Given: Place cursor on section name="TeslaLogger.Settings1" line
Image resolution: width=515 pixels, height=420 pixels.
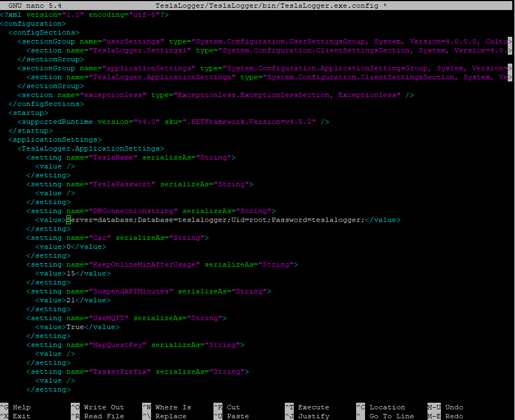Looking at the screenshot, I should [x=269, y=50].
